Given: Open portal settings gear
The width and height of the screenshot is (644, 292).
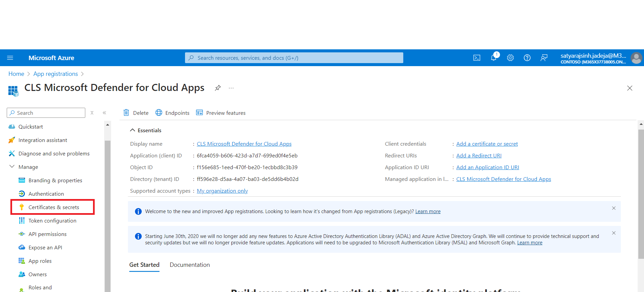Looking at the screenshot, I should pyautogui.click(x=510, y=58).
